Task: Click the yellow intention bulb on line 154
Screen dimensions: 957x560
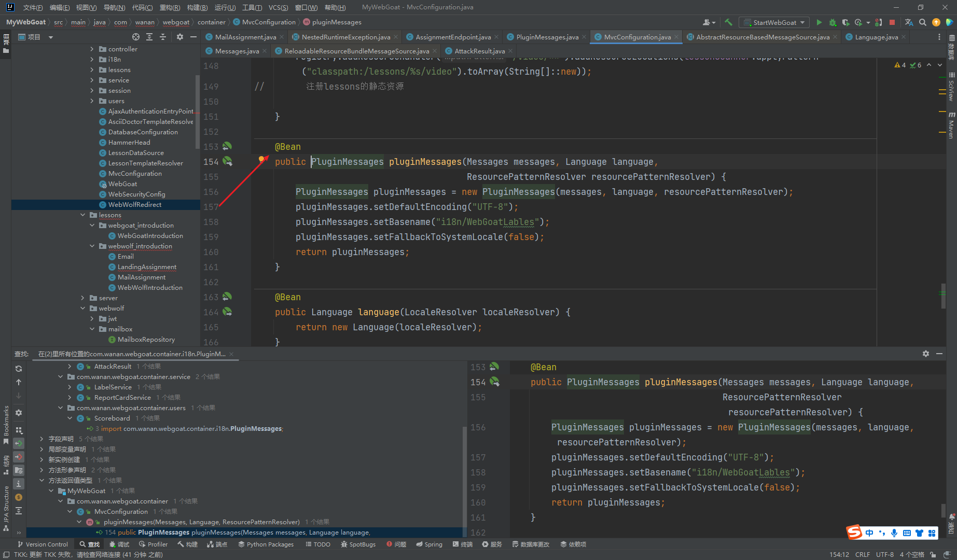Action: click(x=262, y=159)
